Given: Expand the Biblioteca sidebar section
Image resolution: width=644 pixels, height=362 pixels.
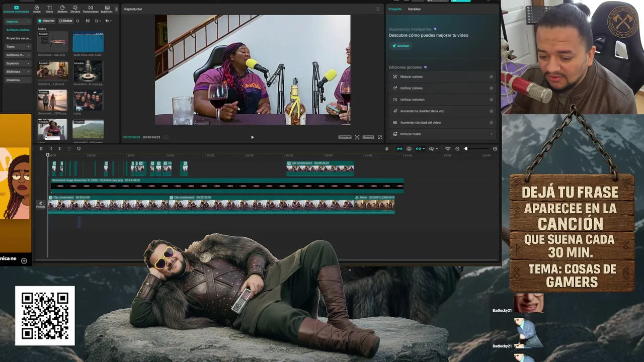Looking at the screenshot, I should (x=18, y=72).
